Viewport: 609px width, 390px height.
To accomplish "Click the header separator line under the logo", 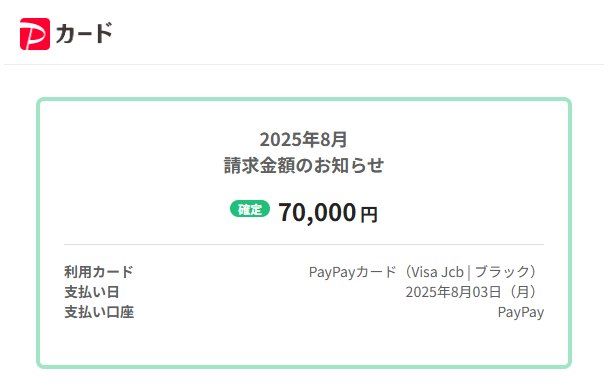I will point(304,64).
